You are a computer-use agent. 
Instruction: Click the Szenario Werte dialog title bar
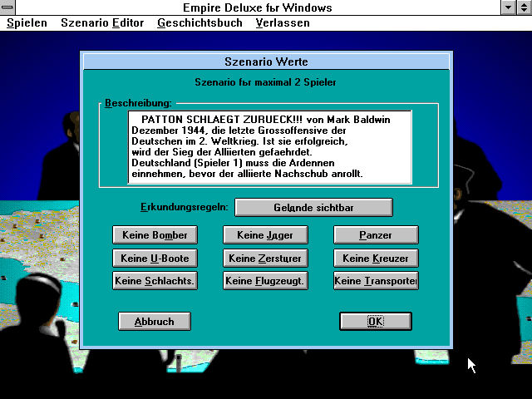(x=266, y=62)
